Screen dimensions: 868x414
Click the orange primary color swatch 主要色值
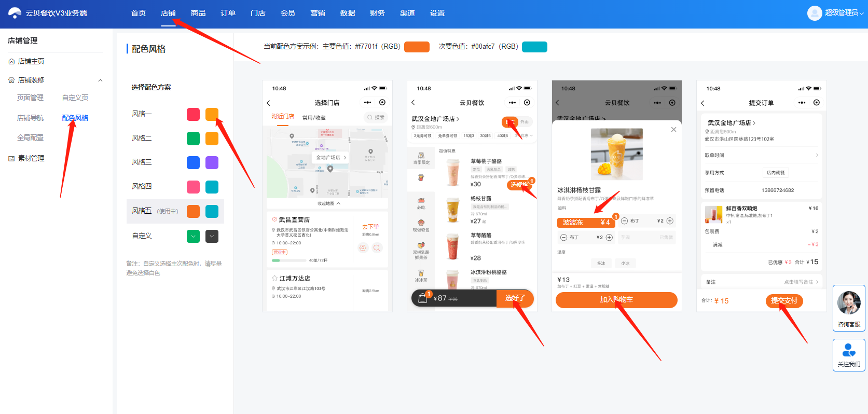(417, 47)
